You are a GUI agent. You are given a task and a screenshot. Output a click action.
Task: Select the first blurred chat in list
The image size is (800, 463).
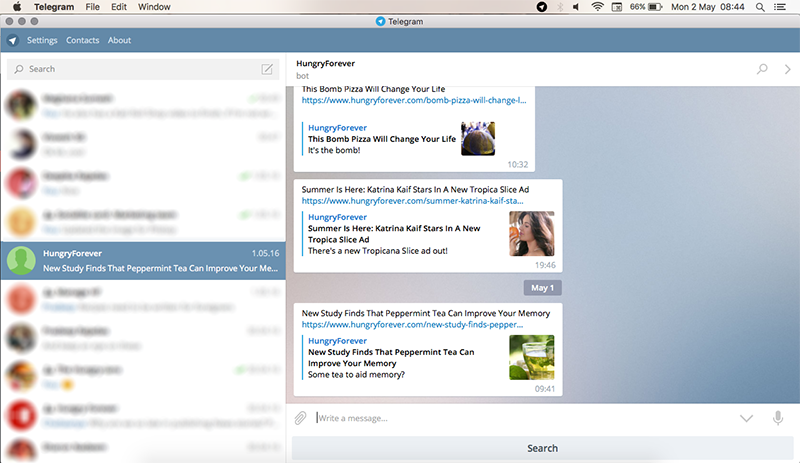pos(143,105)
